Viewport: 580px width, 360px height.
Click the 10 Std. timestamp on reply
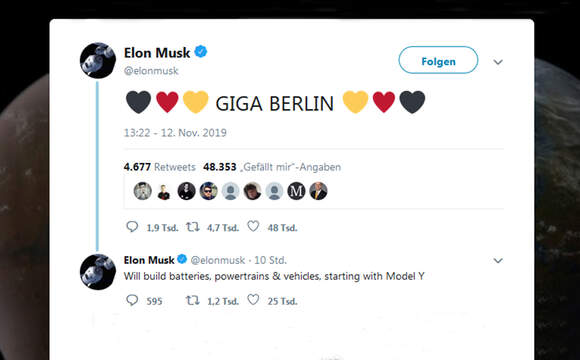pos(270,260)
